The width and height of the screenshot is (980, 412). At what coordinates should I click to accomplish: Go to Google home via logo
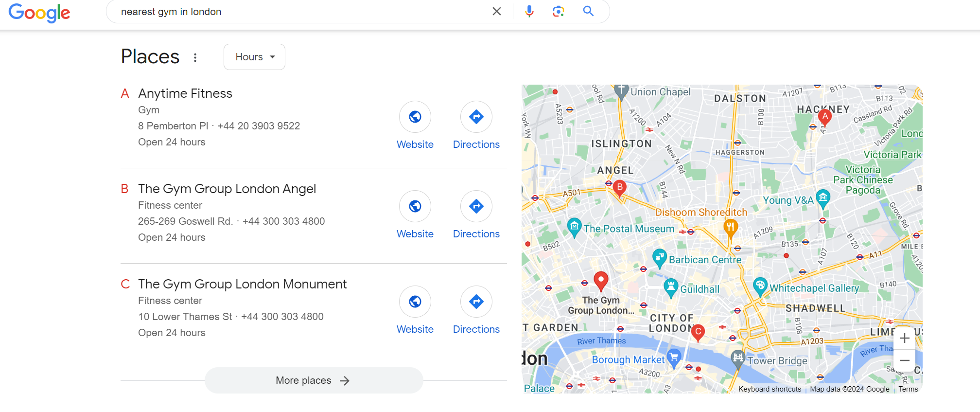(39, 13)
